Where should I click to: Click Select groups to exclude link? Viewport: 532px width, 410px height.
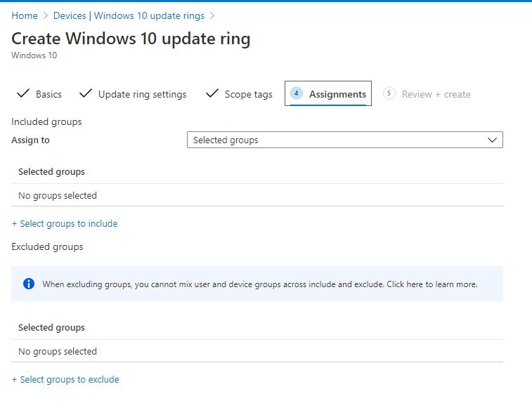coord(69,380)
